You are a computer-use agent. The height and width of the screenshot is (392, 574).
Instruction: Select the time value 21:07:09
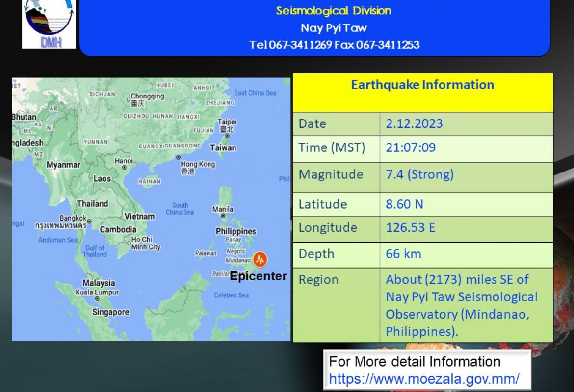pyautogui.click(x=411, y=147)
